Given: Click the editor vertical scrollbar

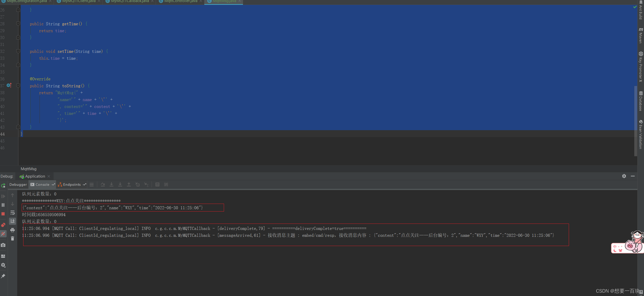Looking at the screenshot, I should [636, 121].
